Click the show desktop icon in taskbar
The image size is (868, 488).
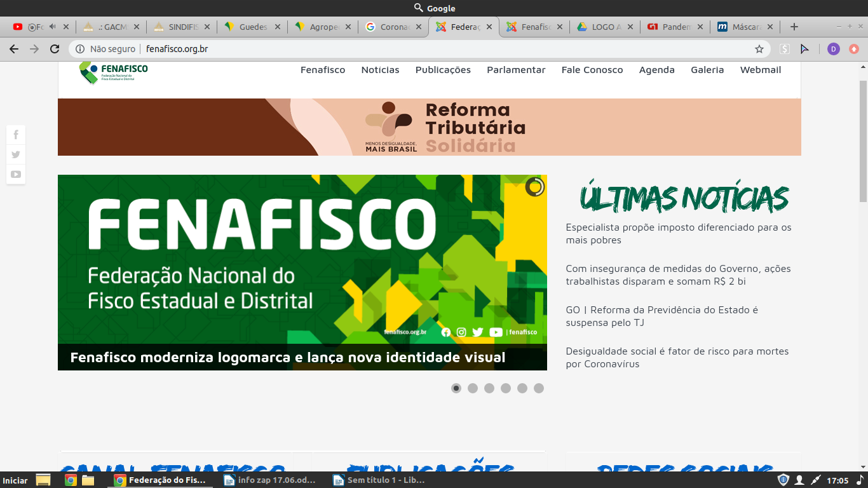pyautogui.click(x=43, y=480)
